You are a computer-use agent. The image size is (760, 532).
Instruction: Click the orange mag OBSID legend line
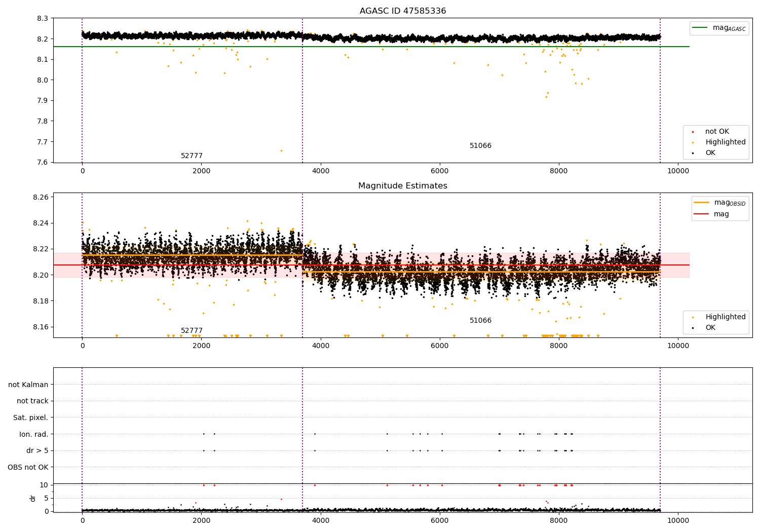click(x=702, y=203)
